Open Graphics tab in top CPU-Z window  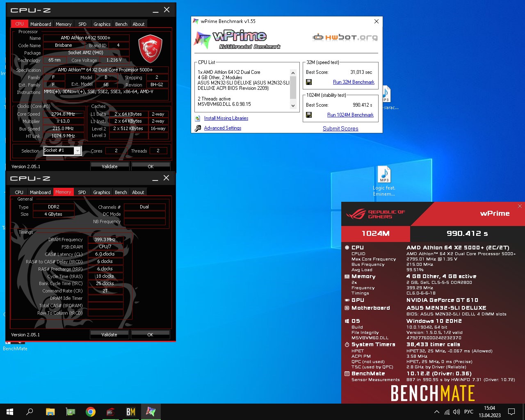click(102, 24)
